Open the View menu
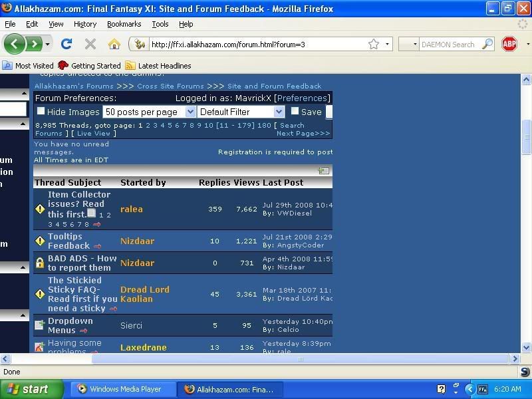Viewport: 532px width, 399px height. [56, 24]
